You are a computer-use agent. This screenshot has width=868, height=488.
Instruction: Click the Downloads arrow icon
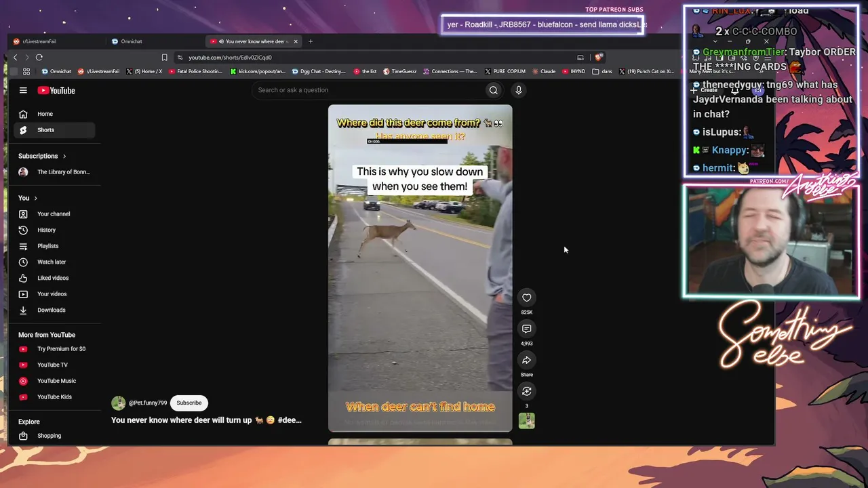point(23,310)
